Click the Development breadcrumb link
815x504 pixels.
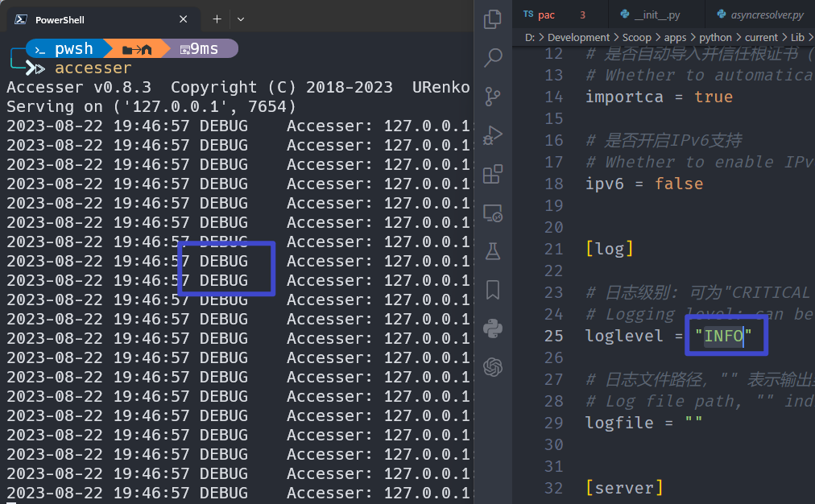pos(578,37)
